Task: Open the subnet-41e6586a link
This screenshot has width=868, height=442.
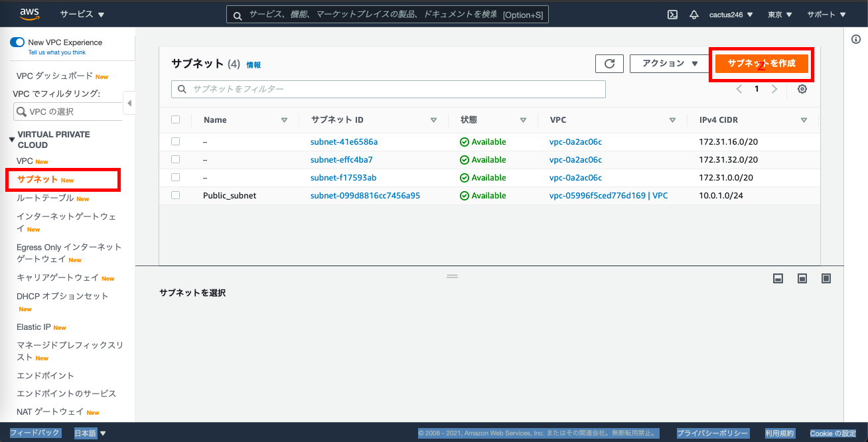Action: pyautogui.click(x=344, y=142)
